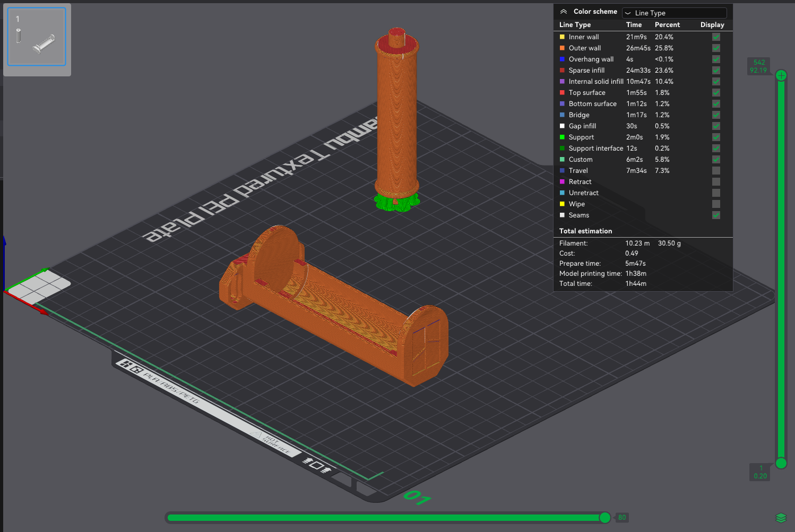Toggle Seams display checkbox
This screenshot has height=532, width=795.
coord(716,215)
